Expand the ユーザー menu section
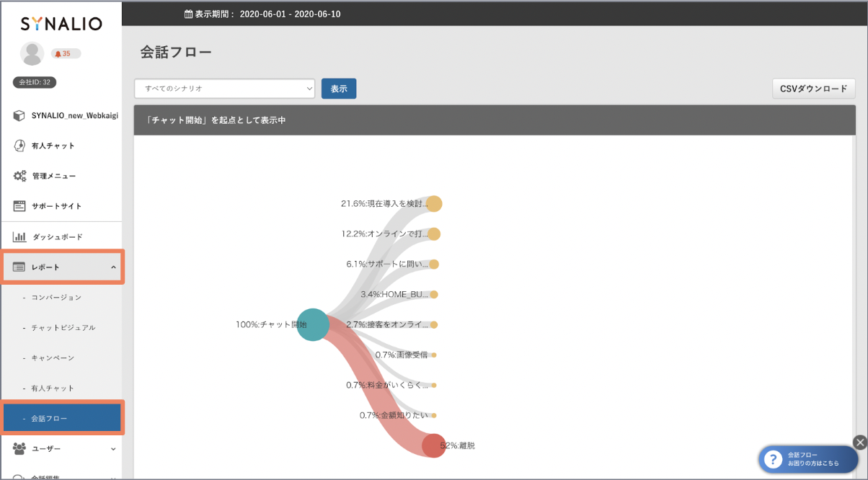This screenshot has width=868, height=480. (113, 449)
